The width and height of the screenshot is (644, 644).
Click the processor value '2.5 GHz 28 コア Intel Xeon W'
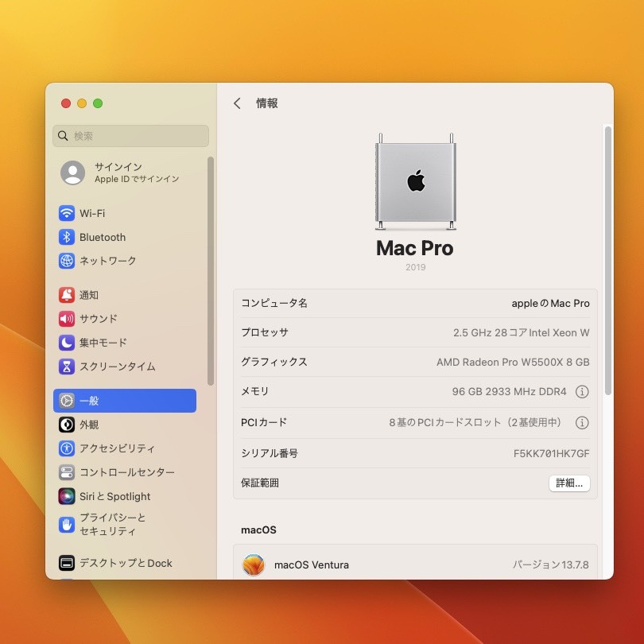coord(522,332)
